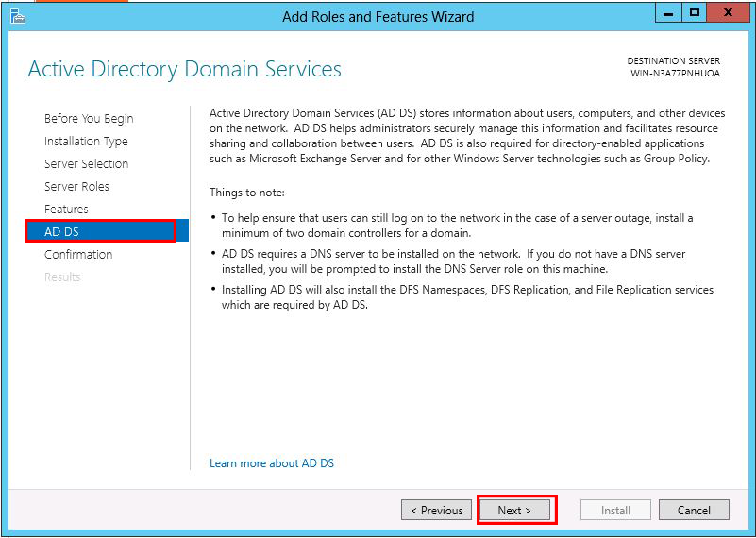Screen dimensions: 756x538
Task: Click the DESTINATION SERVER label
Action: point(674,61)
